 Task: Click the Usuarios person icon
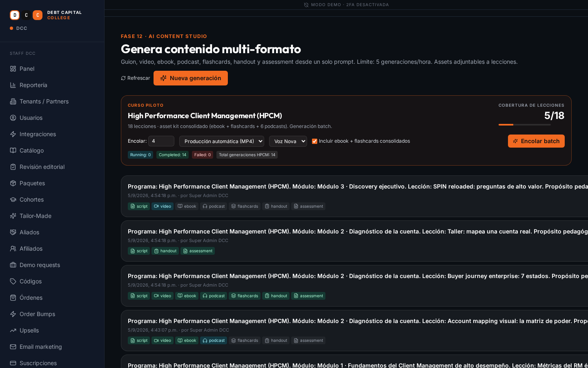tap(13, 118)
